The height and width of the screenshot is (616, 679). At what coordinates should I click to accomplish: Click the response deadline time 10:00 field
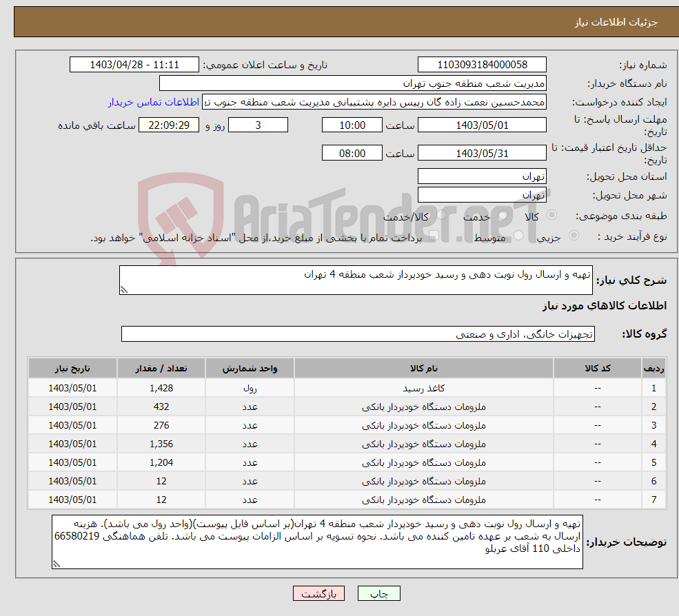pyautogui.click(x=352, y=125)
